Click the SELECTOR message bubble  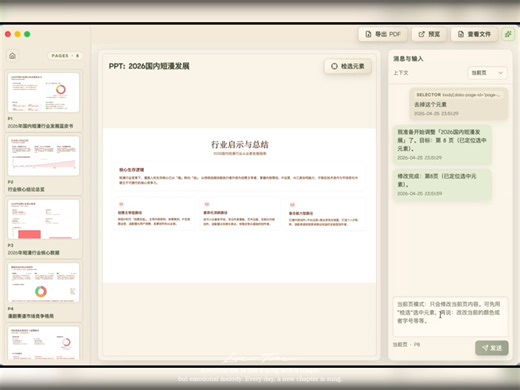click(459, 104)
